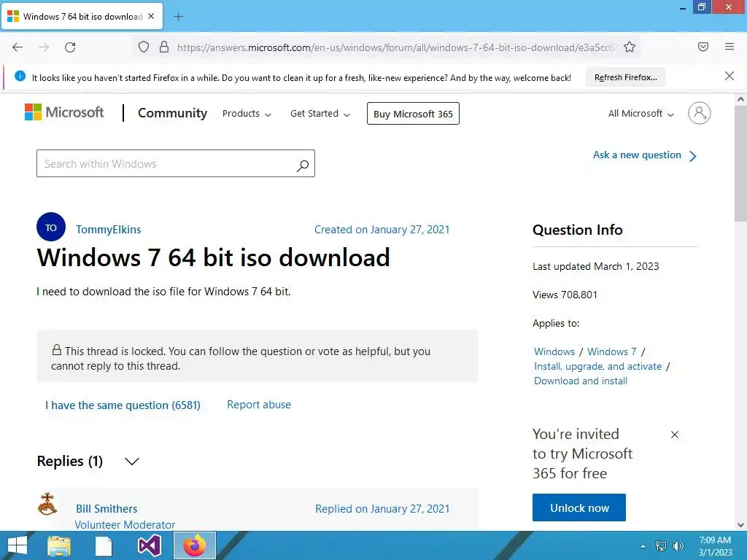Open the blank document taskbar icon

click(104, 545)
